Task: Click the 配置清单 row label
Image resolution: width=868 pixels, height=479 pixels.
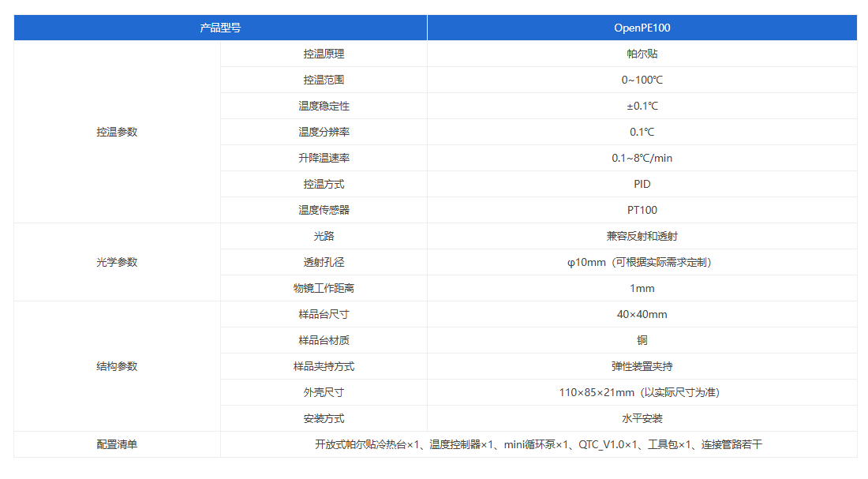Action: coord(117,444)
